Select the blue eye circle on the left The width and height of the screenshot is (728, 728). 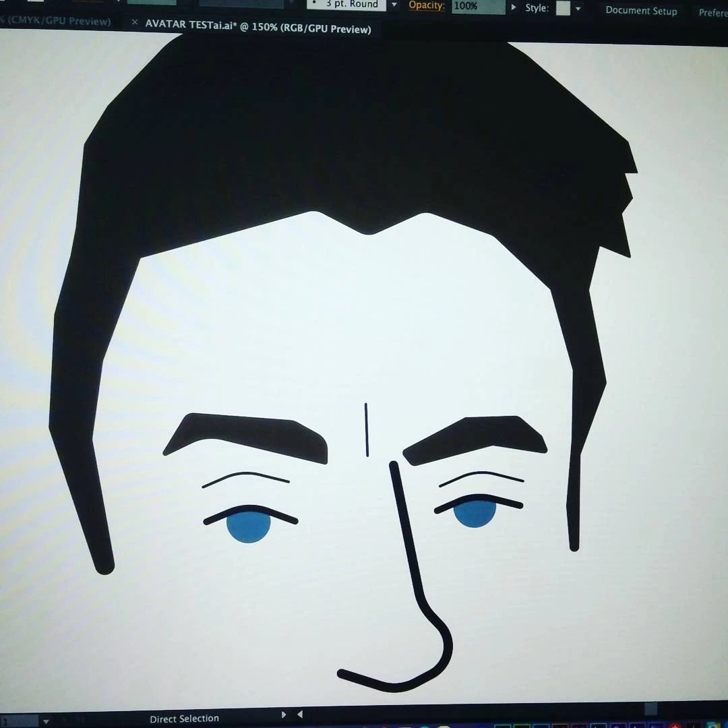tap(249, 527)
